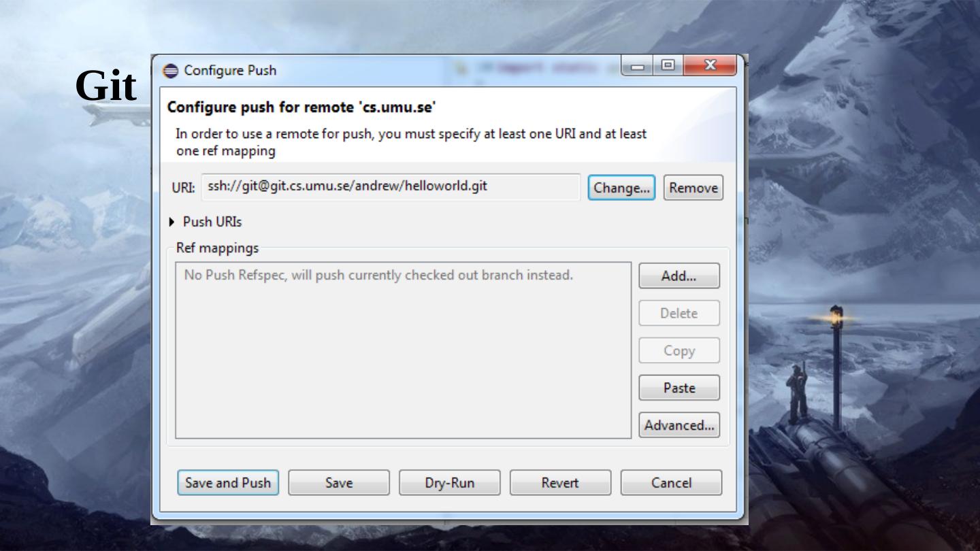Close the Configure Push dialog window
Screen dimensions: 980x551
pos(710,65)
